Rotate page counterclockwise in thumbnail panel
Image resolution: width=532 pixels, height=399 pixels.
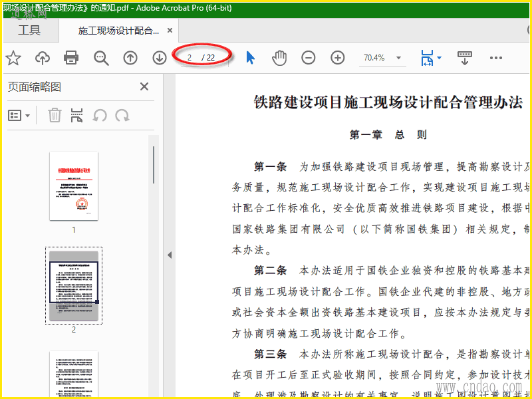[x=100, y=115]
